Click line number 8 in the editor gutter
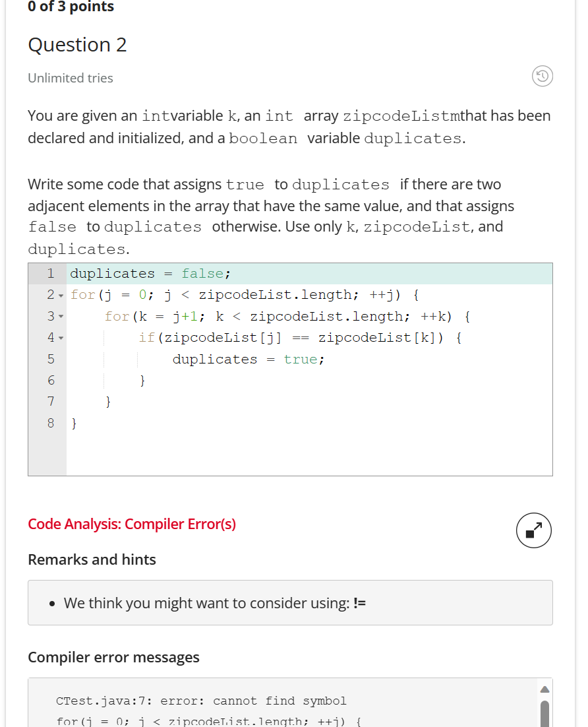This screenshot has height=727, width=588. (x=50, y=423)
